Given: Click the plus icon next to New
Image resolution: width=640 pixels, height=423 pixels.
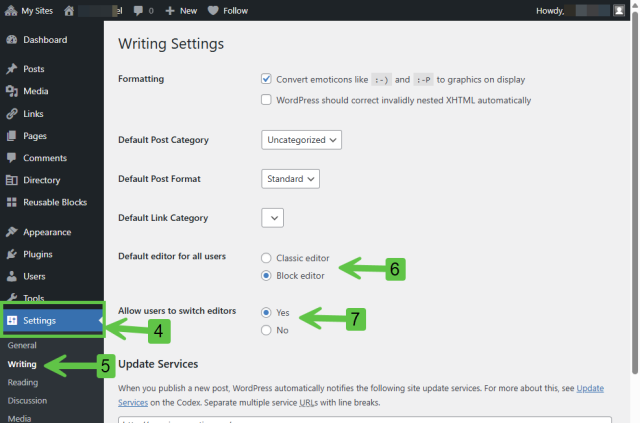Looking at the screenshot, I should coord(170,11).
